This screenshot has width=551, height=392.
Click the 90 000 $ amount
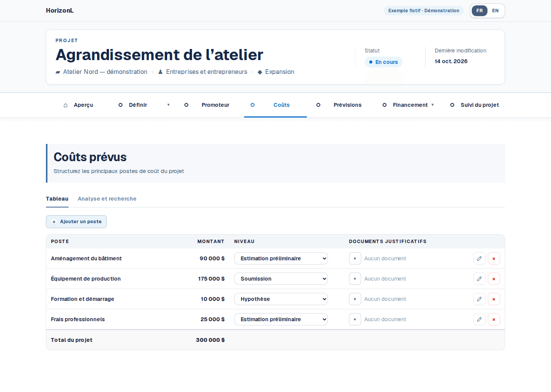coord(212,258)
